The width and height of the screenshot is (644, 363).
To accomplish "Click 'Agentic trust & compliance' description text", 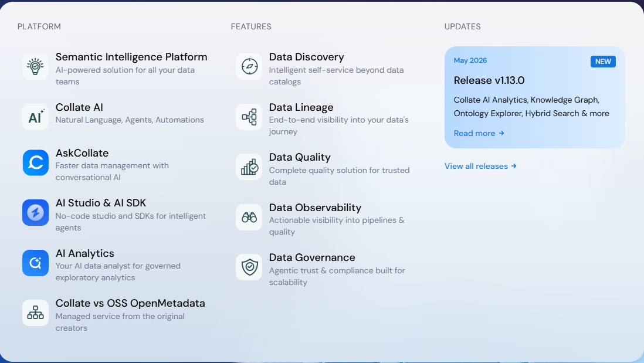I will (x=337, y=276).
